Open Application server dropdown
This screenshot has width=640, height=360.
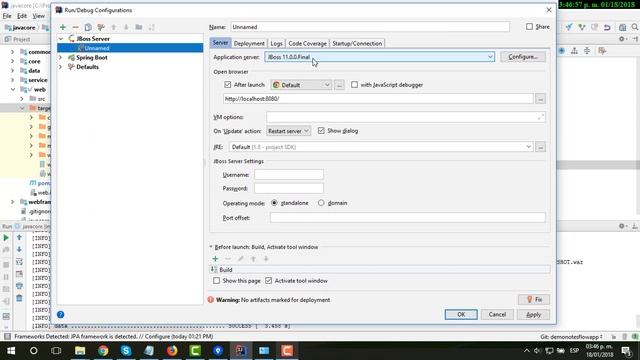[380, 57]
